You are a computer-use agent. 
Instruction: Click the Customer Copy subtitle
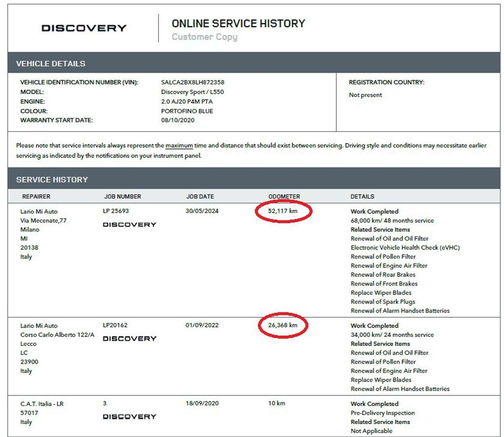205,37
